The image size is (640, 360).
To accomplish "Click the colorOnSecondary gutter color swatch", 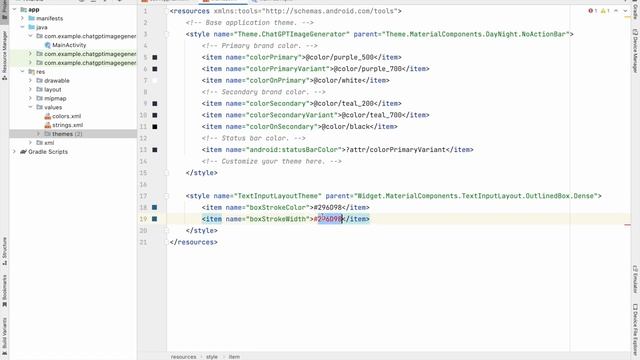I will [155, 127].
